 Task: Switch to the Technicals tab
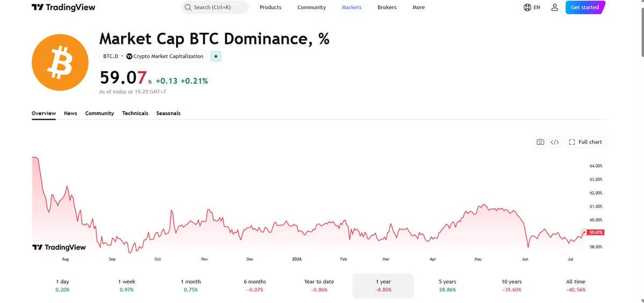pyautogui.click(x=135, y=113)
